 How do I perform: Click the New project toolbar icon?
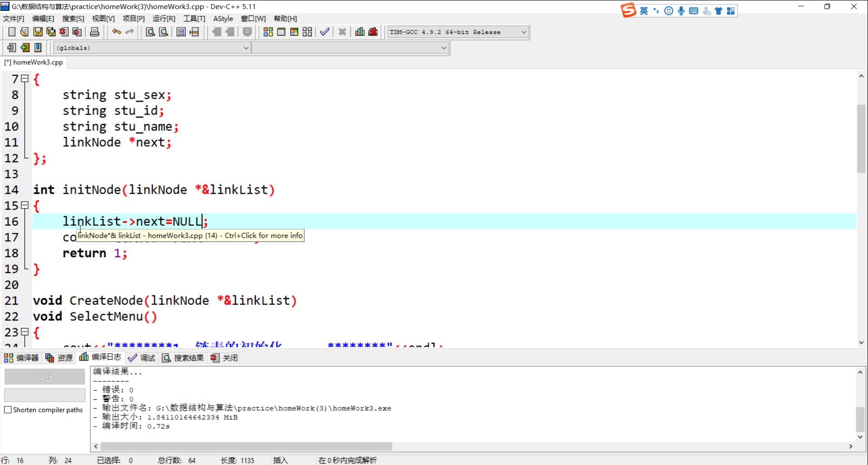(x=12, y=47)
